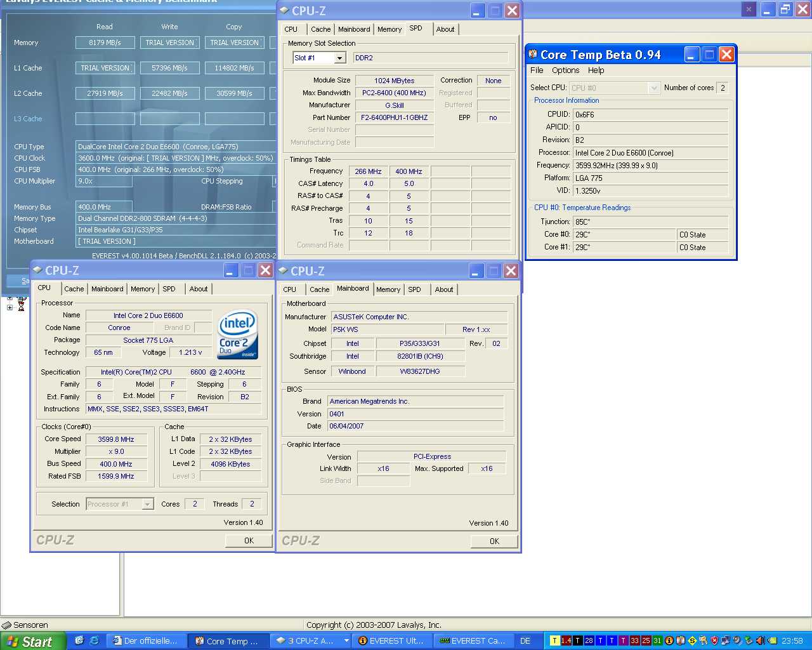Screen dimensions: 812x650
Task: Open the Processor #1 selection dropdown
Action: (148, 504)
